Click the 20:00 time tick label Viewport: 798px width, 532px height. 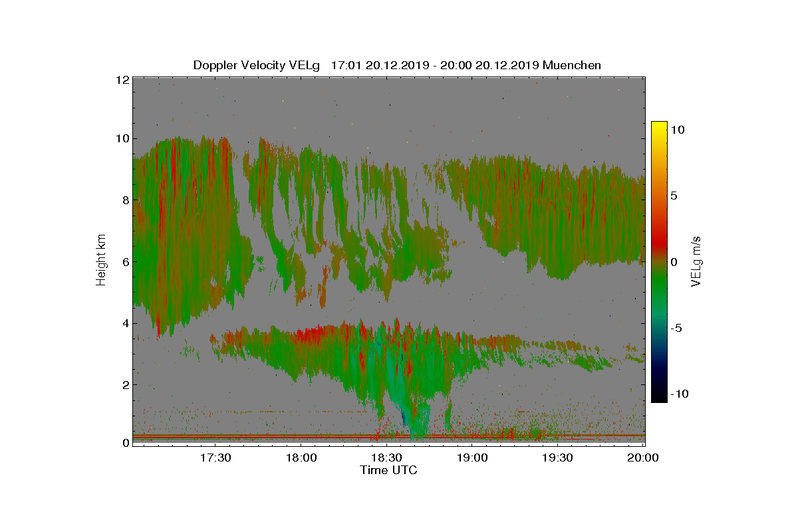[x=643, y=458]
